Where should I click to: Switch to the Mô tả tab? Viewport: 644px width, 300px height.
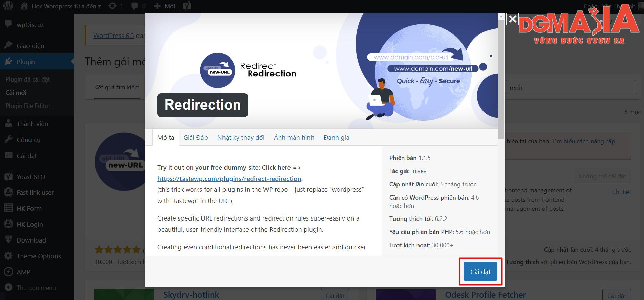[x=166, y=137]
